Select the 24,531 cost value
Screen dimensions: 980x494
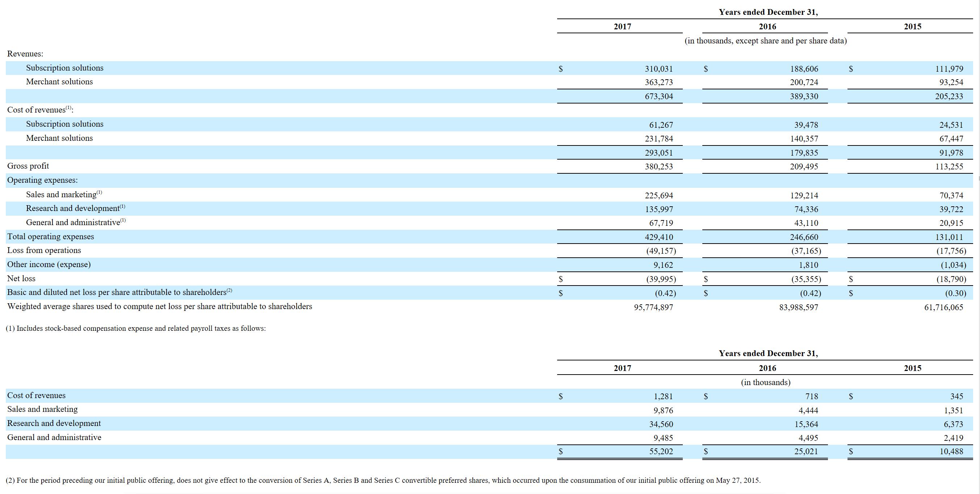pos(951,125)
